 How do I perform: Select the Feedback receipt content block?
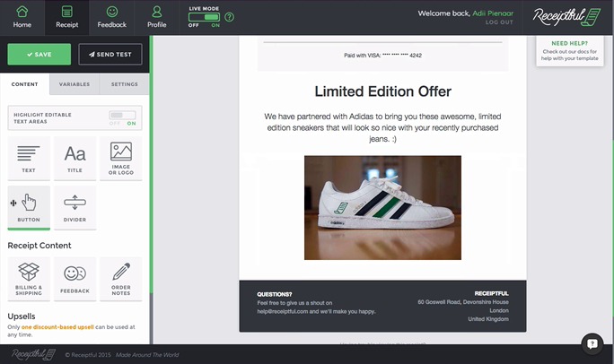point(75,279)
